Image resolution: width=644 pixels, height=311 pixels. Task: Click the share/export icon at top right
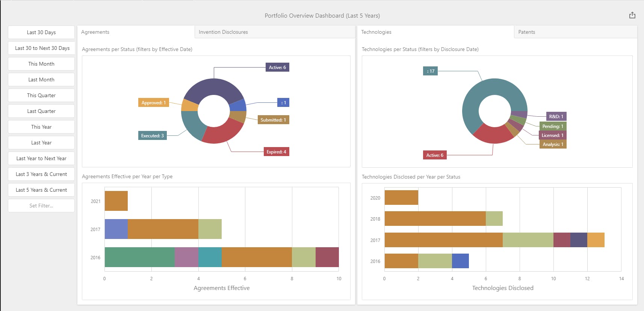tap(632, 15)
